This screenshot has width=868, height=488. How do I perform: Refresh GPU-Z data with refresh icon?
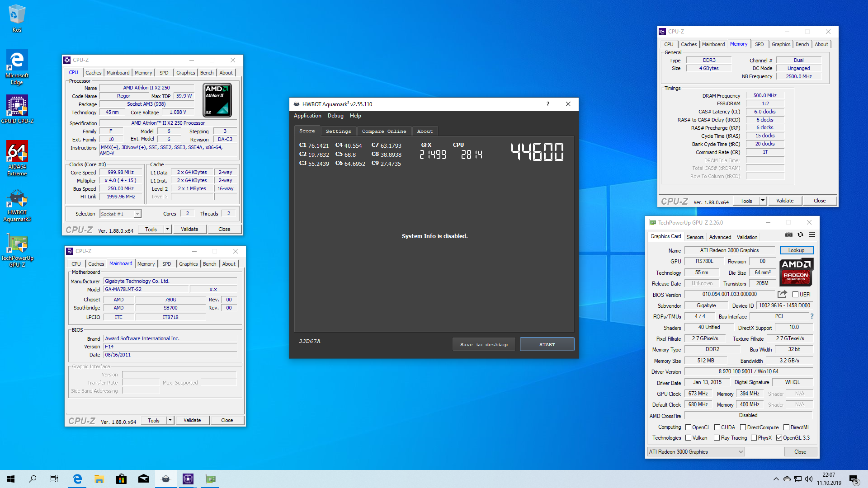click(x=800, y=235)
